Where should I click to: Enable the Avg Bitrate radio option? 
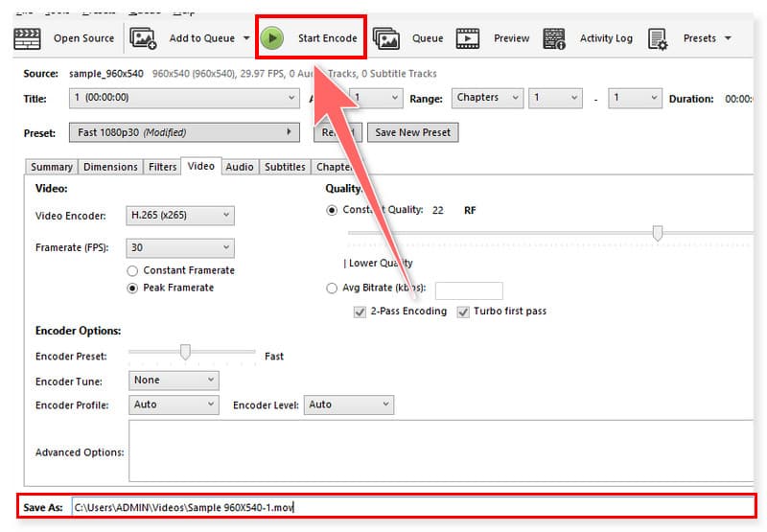point(333,288)
